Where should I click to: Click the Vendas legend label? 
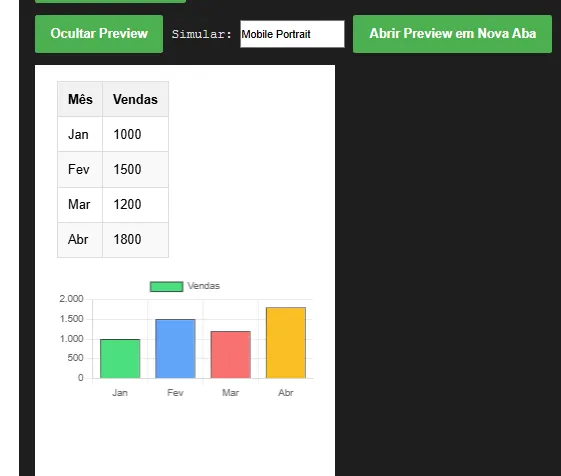pyautogui.click(x=204, y=286)
